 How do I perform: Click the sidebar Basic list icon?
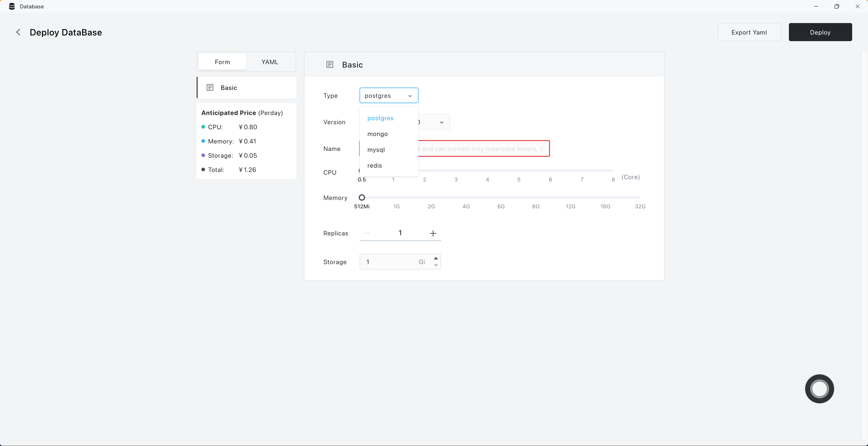tap(210, 88)
